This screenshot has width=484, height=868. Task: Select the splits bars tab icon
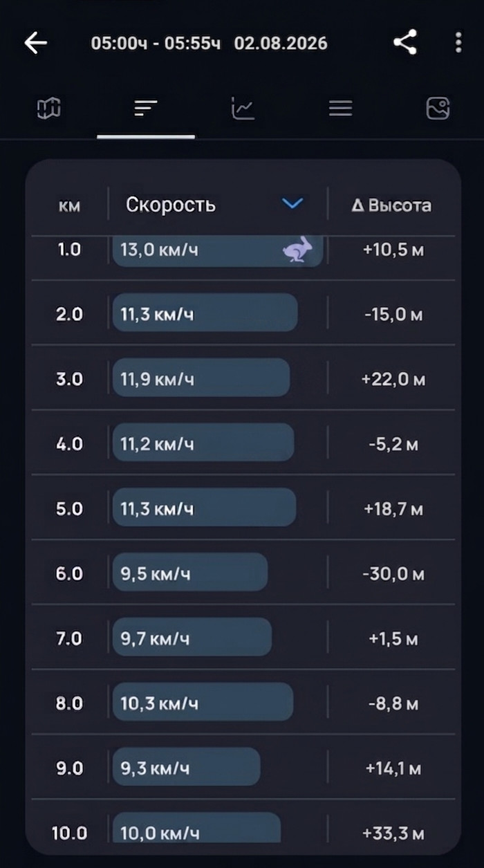pos(146,108)
